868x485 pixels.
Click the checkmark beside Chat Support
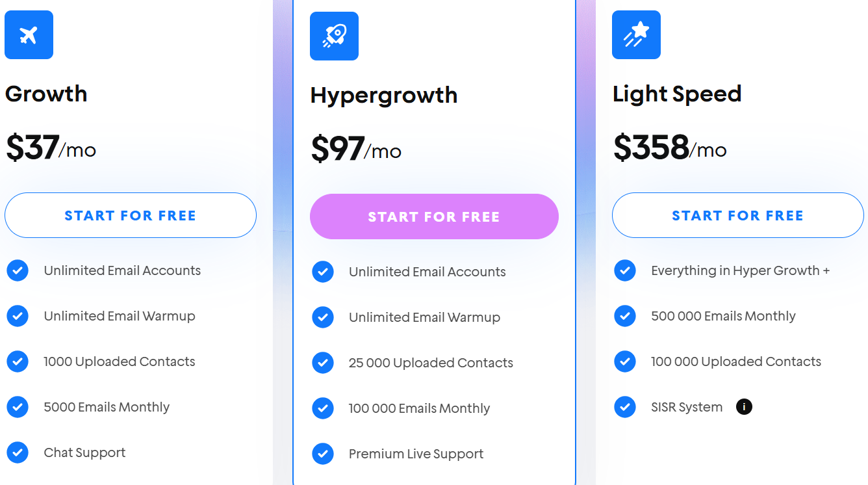point(18,452)
